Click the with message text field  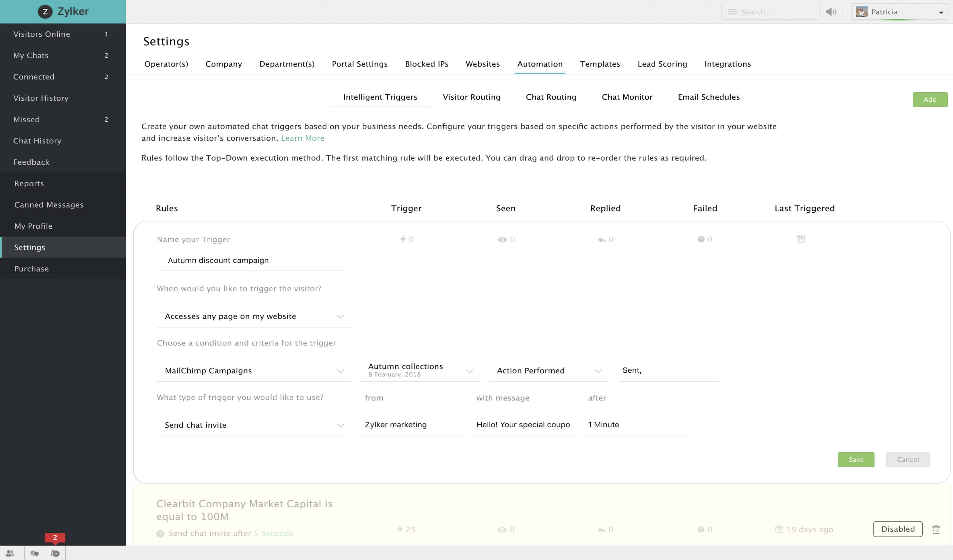[x=523, y=425]
